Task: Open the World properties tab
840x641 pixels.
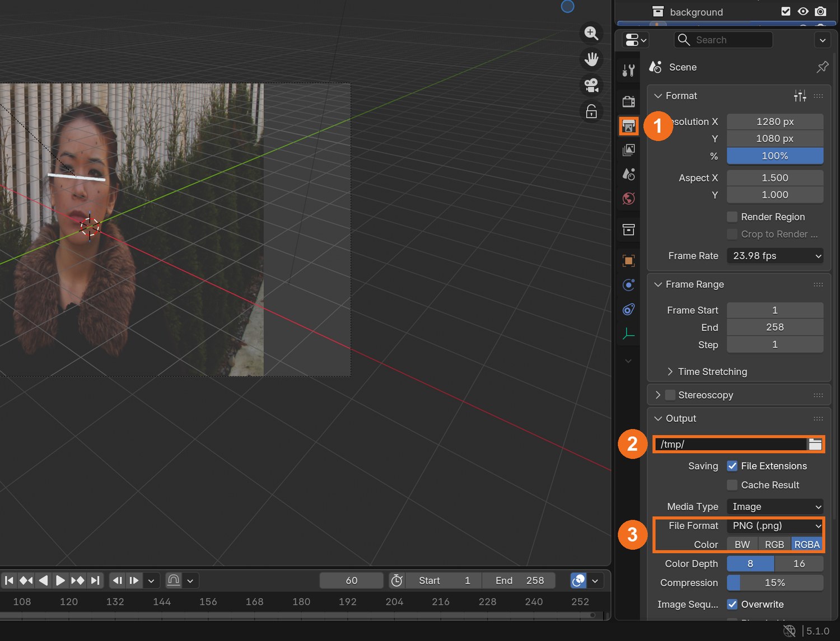Action: coord(628,198)
